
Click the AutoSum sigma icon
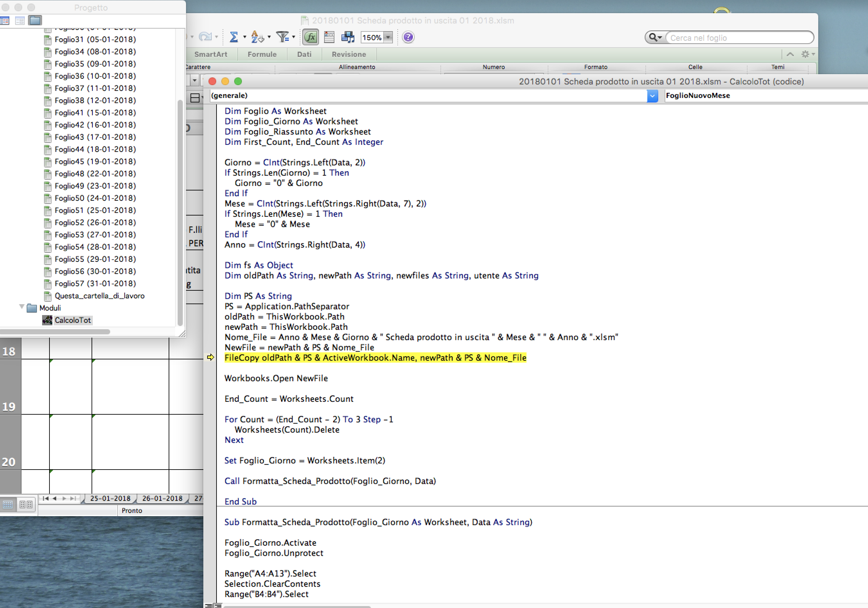(234, 37)
